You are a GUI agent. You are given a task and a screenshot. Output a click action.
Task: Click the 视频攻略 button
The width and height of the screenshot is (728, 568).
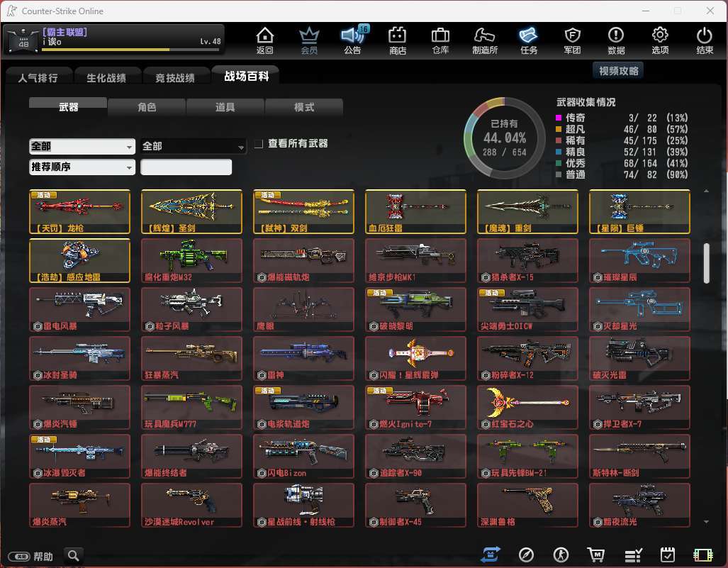click(x=618, y=71)
